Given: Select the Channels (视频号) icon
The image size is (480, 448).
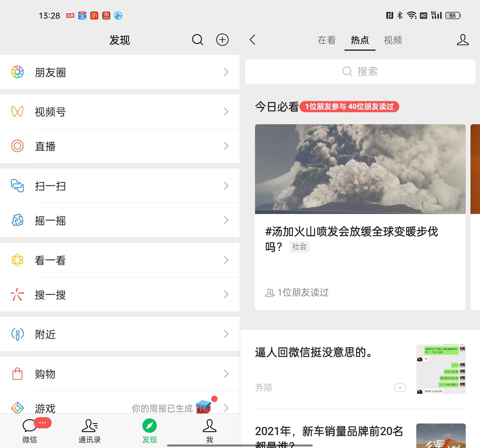Looking at the screenshot, I should coord(17,112).
